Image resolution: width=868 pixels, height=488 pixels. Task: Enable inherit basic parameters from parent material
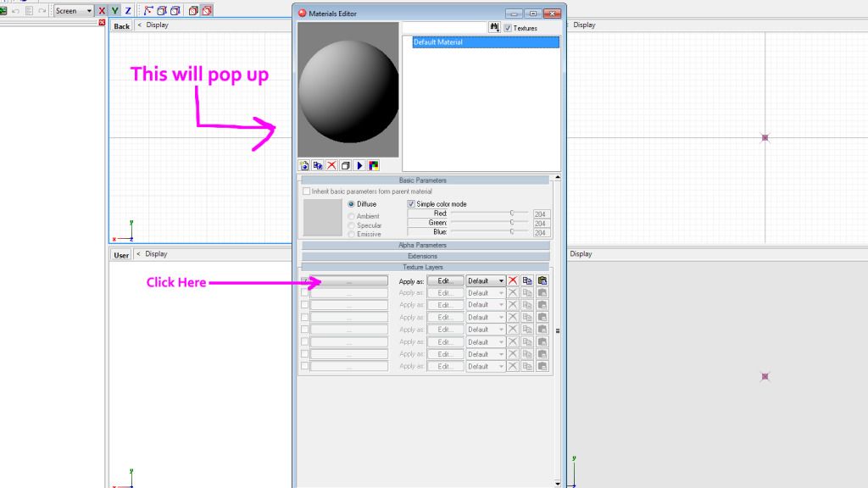coord(306,191)
